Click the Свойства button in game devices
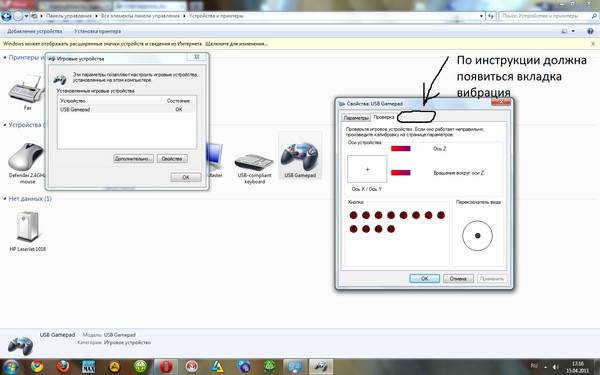Viewport: 600px width, 375px height. pyautogui.click(x=172, y=158)
